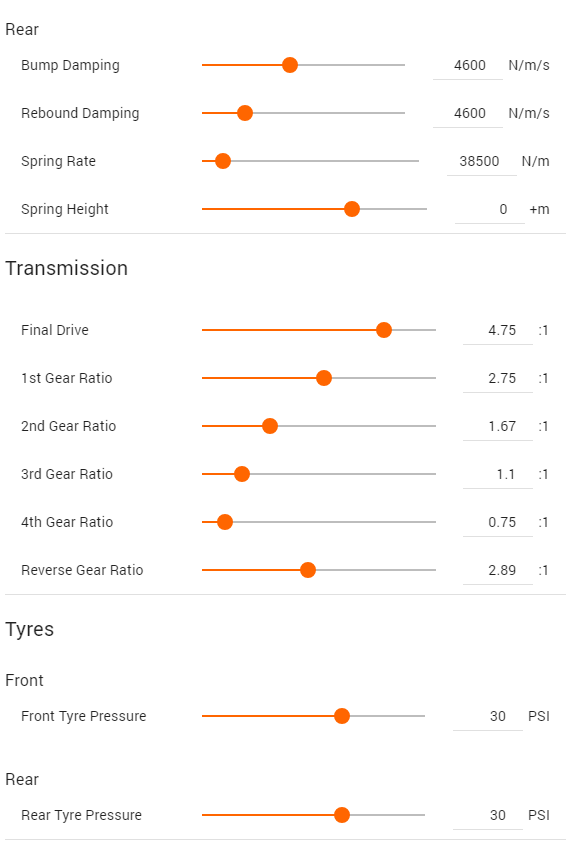Click the Rebound Damping slider handle

click(245, 113)
